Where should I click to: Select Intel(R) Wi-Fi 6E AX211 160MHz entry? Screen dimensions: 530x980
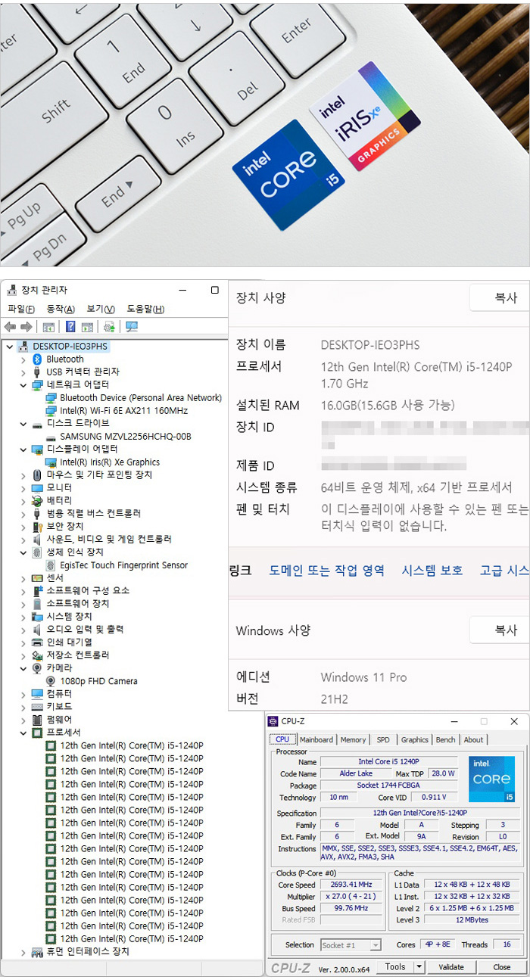pos(124,411)
